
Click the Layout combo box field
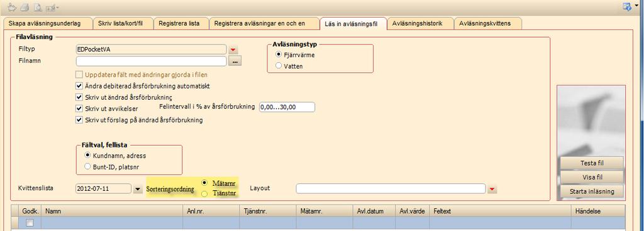pos(391,188)
